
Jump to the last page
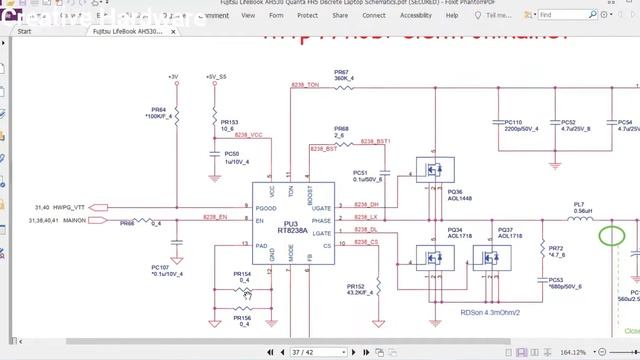(366, 352)
